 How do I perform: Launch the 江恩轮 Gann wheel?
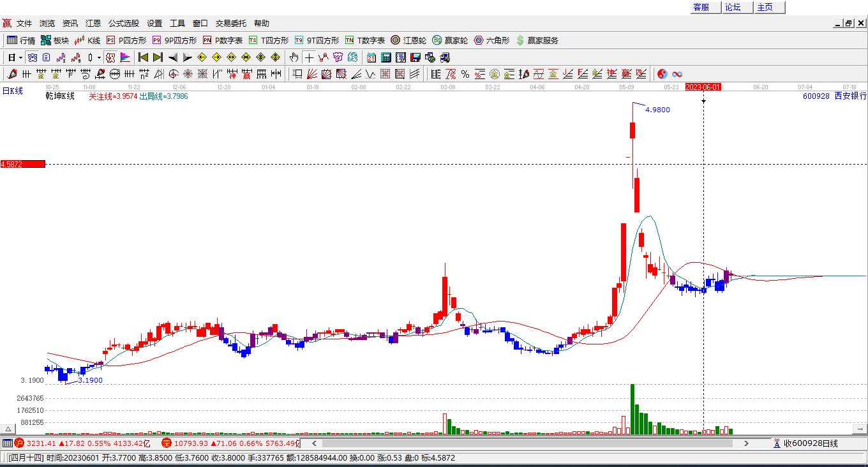click(x=408, y=40)
